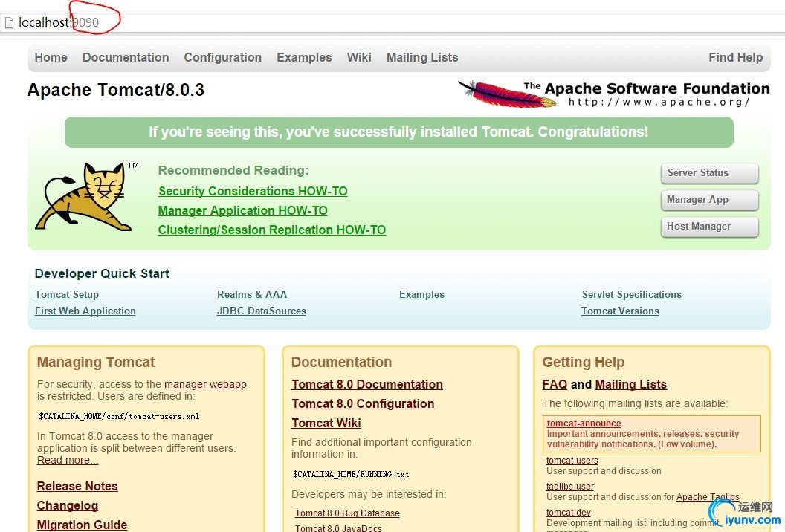Open the Release Notes link
Viewport: 785px width, 532px height.
(x=77, y=487)
